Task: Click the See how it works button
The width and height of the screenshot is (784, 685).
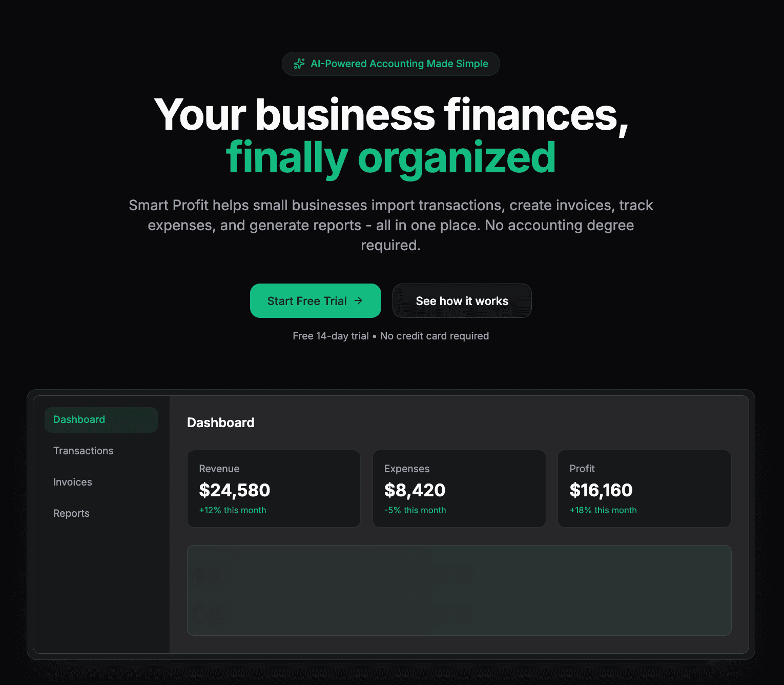Action: 462,301
